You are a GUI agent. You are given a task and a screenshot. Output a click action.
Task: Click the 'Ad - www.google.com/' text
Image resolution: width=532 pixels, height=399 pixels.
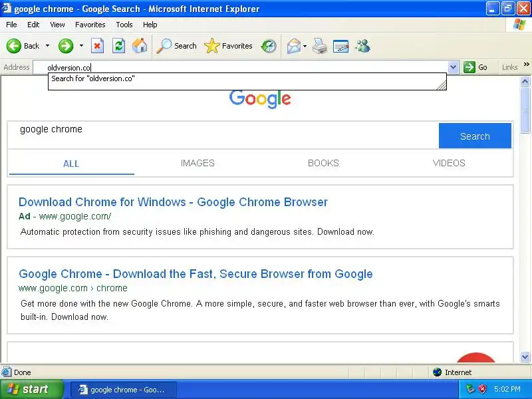(x=65, y=217)
